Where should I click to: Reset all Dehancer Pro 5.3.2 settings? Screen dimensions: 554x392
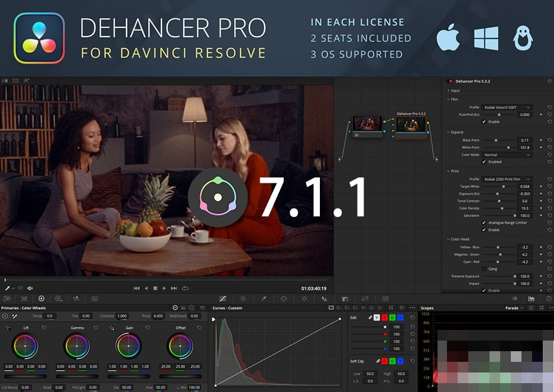[550, 82]
